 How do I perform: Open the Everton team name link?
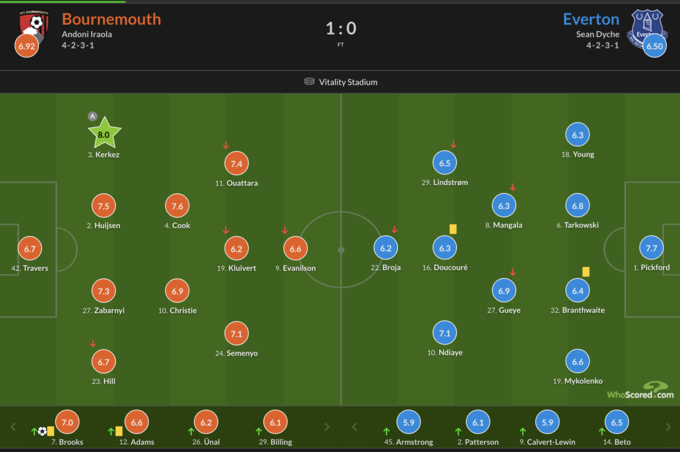tap(591, 19)
